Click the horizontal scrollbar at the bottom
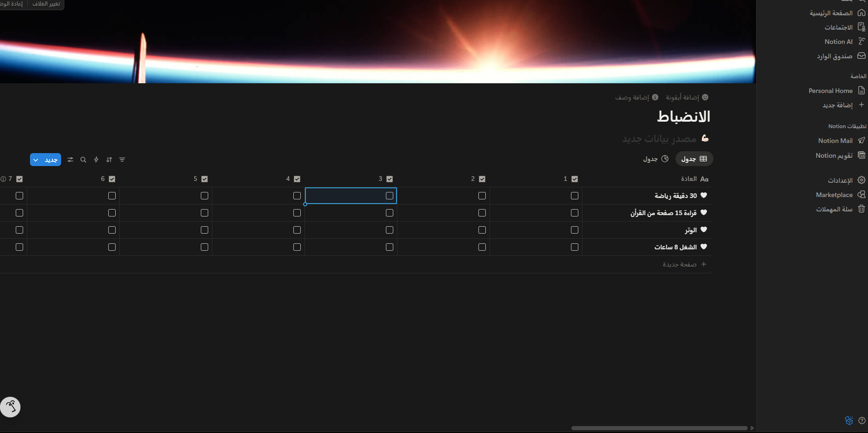 click(659, 428)
